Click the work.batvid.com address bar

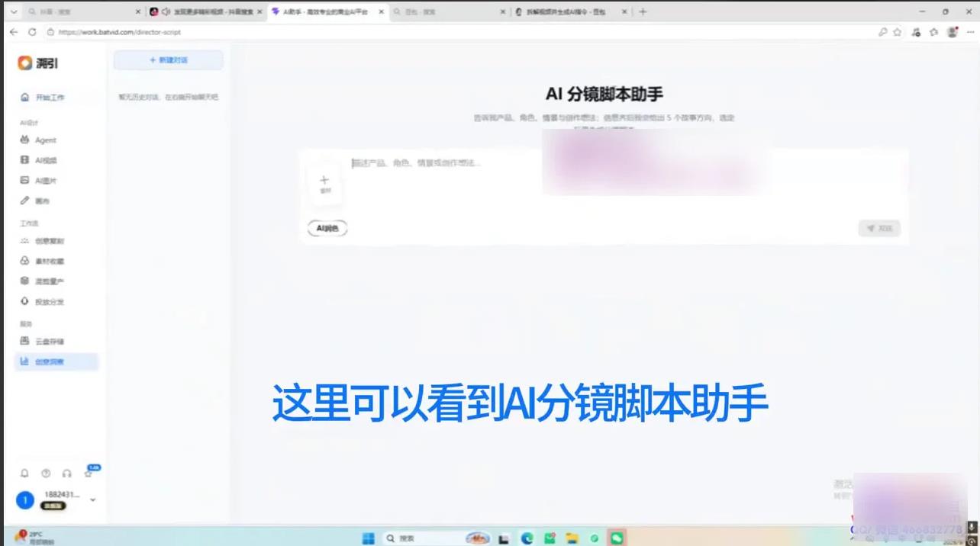point(458,32)
